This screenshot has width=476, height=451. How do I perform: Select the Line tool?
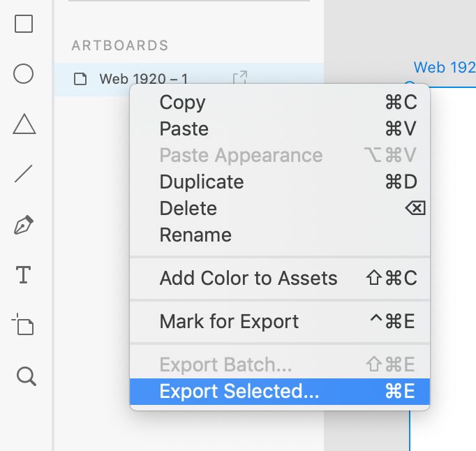click(x=24, y=175)
